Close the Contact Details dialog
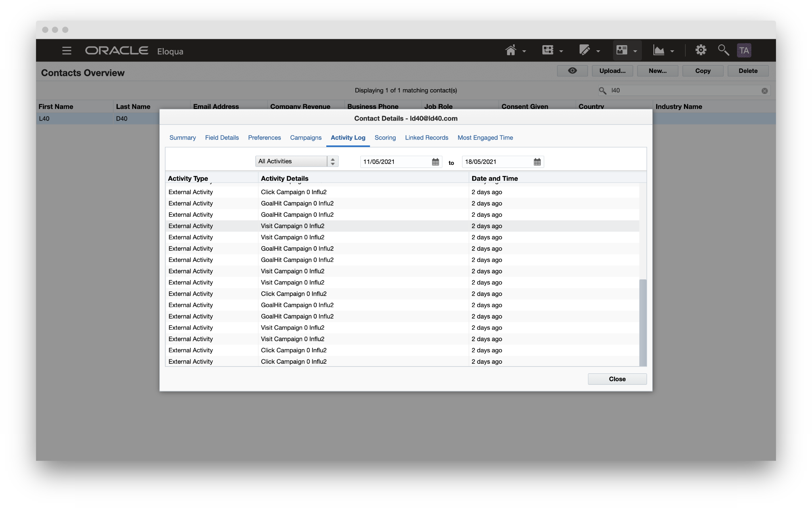The height and width of the screenshot is (512, 812). click(x=617, y=379)
